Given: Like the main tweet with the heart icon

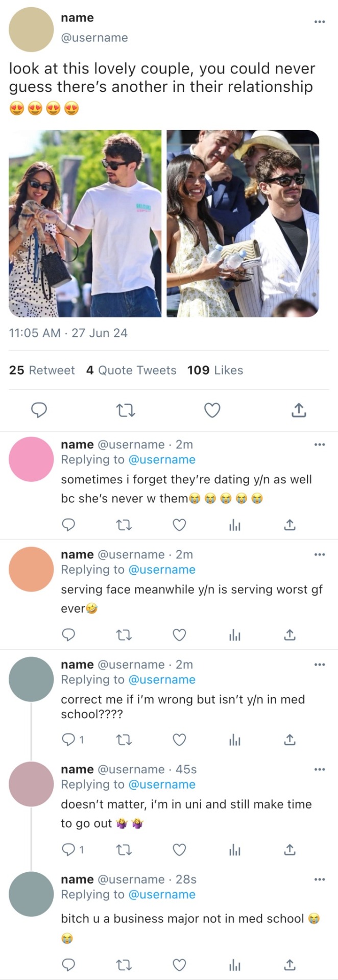Looking at the screenshot, I should point(212,410).
